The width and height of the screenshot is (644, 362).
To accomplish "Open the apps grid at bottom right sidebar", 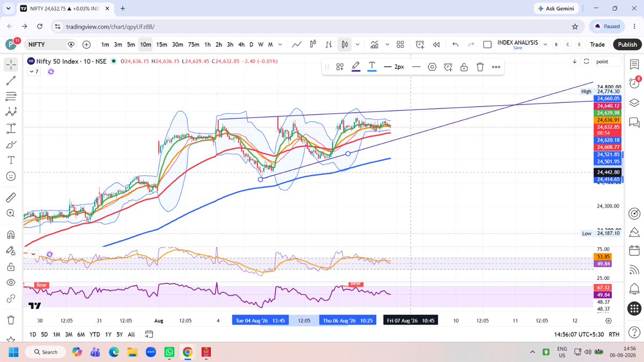I will (x=634, y=308).
